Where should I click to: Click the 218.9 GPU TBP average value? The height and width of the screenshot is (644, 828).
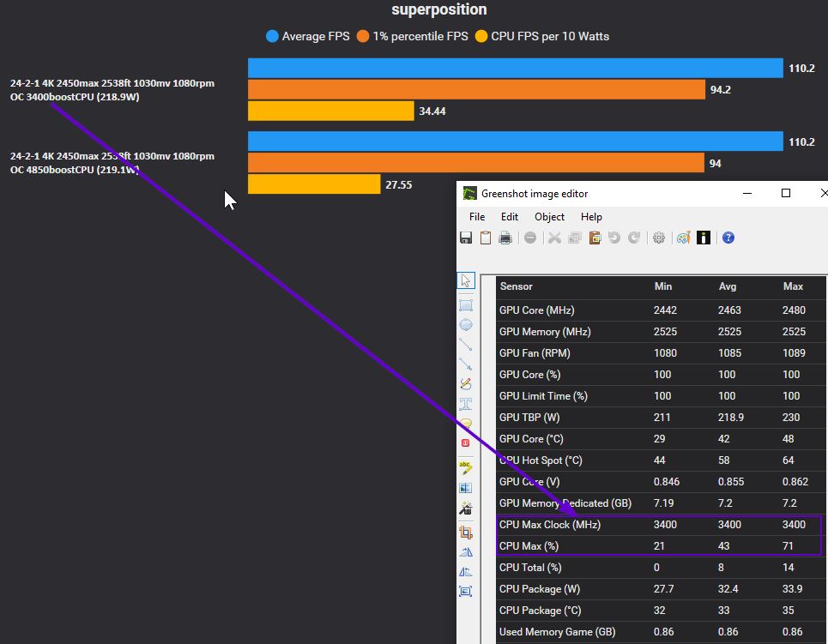click(x=731, y=418)
